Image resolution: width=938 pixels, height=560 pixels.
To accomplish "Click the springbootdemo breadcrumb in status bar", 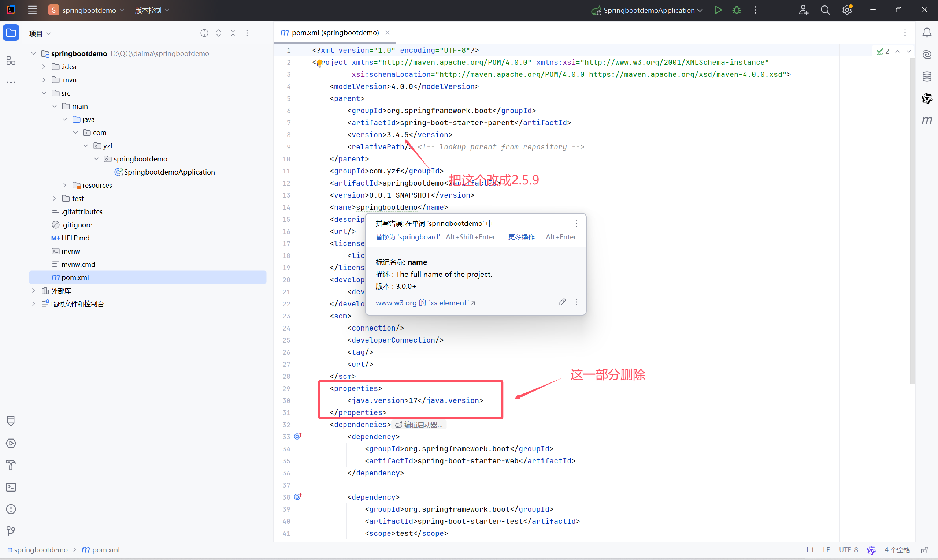I will pyautogui.click(x=41, y=550).
